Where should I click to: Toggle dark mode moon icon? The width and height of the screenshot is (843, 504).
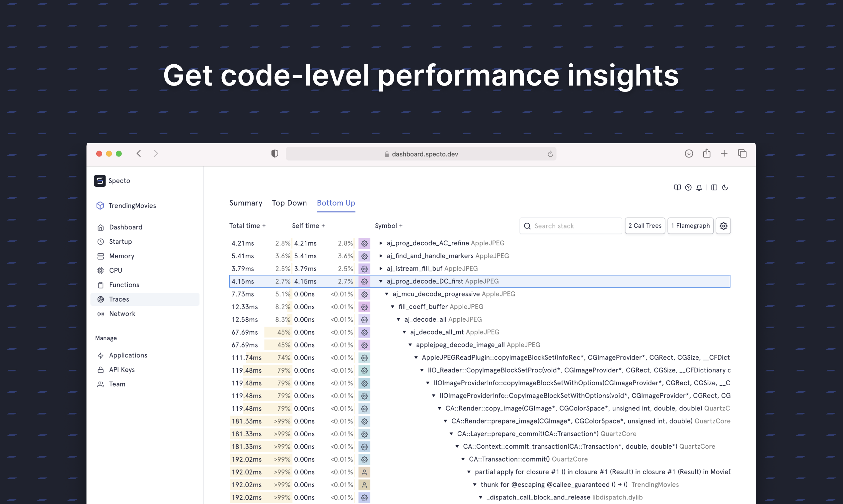click(x=725, y=187)
